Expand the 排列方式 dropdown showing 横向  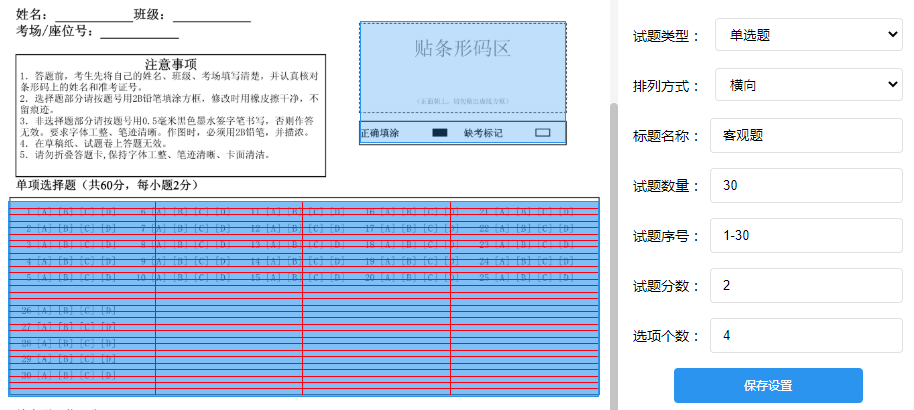click(808, 86)
